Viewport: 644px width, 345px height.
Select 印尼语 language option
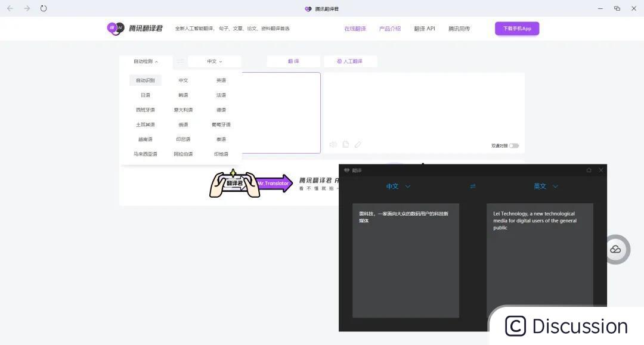point(183,139)
